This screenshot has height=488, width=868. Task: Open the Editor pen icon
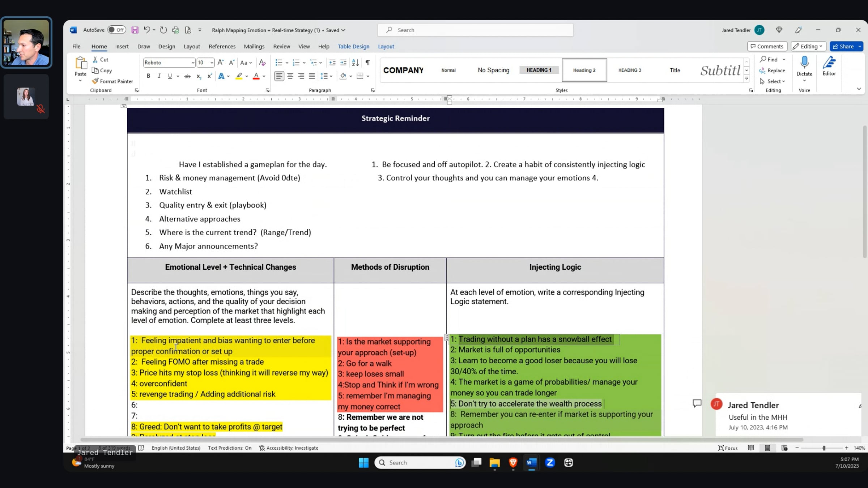pyautogui.click(x=829, y=63)
